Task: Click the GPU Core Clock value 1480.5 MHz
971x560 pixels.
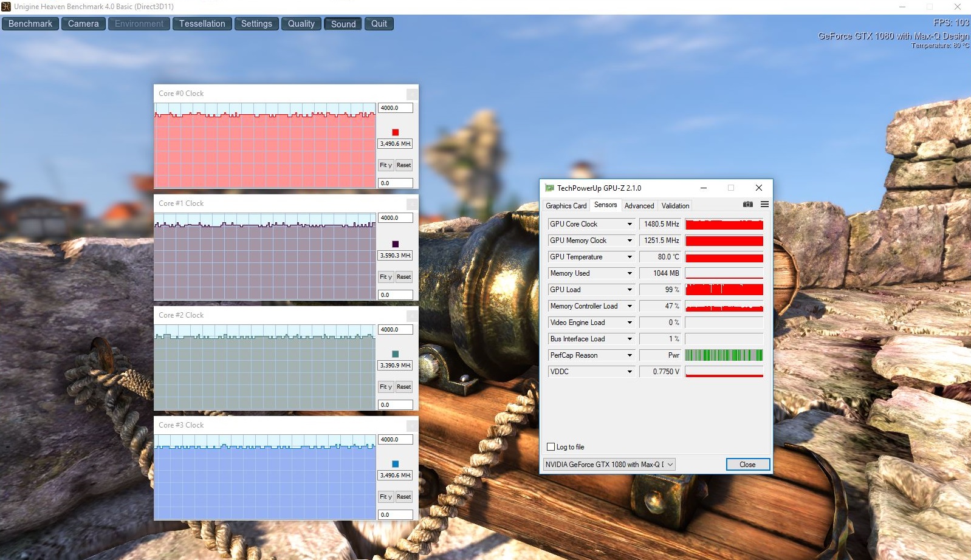Action: [660, 224]
